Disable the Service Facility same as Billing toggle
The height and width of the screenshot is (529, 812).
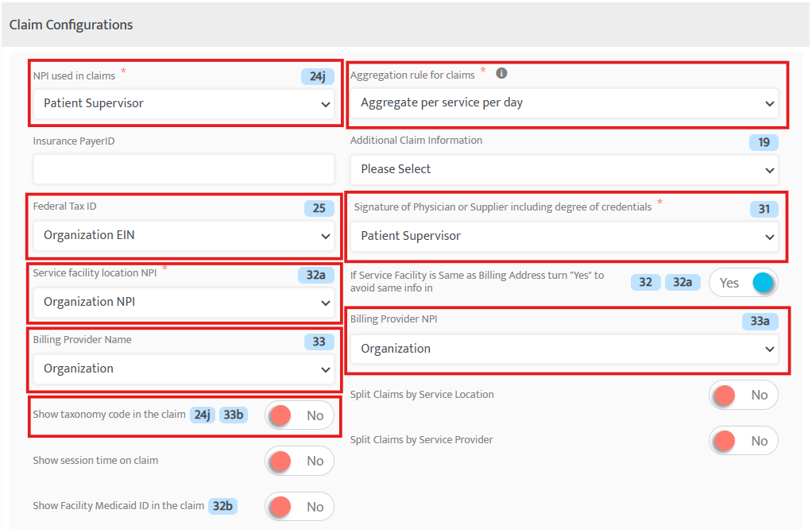[744, 282]
